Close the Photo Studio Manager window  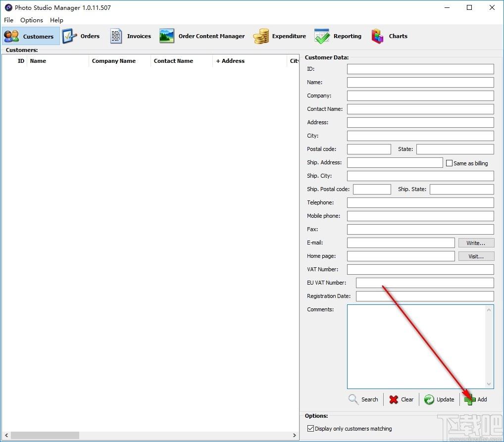point(492,7)
